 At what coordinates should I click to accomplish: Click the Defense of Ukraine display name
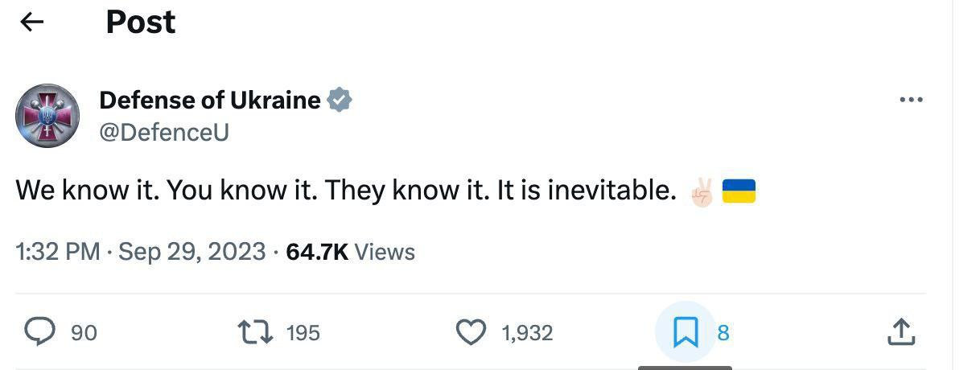pyautogui.click(x=210, y=101)
